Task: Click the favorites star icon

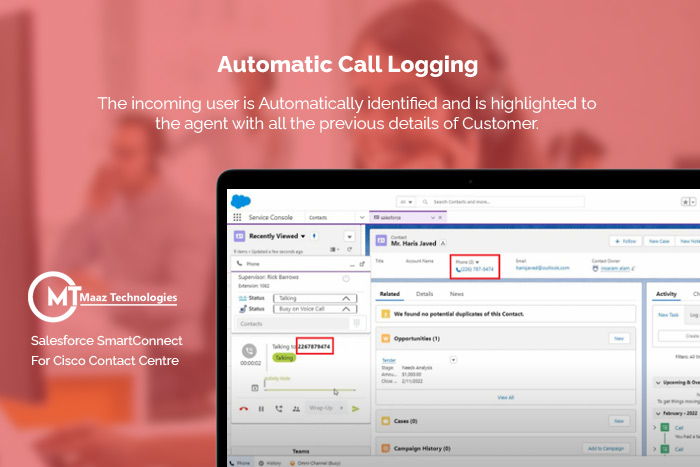Action: (x=687, y=201)
